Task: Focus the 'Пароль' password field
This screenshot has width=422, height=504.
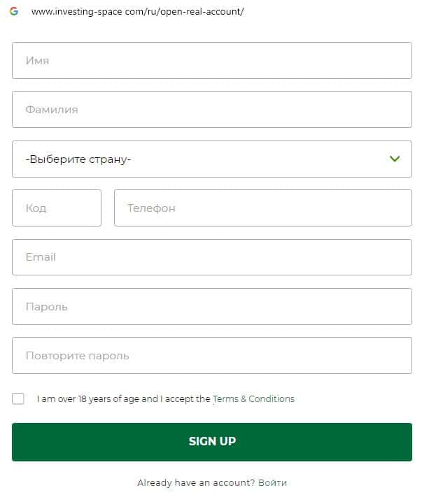Action: pos(211,306)
